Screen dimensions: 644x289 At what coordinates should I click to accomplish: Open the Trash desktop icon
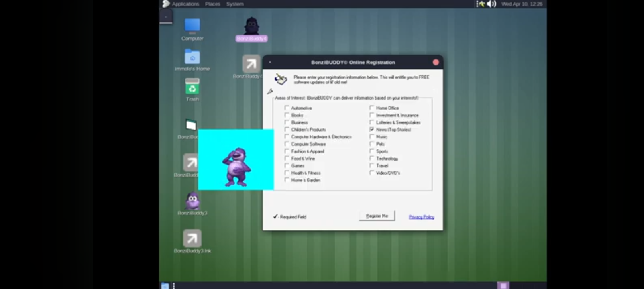coord(192,87)
